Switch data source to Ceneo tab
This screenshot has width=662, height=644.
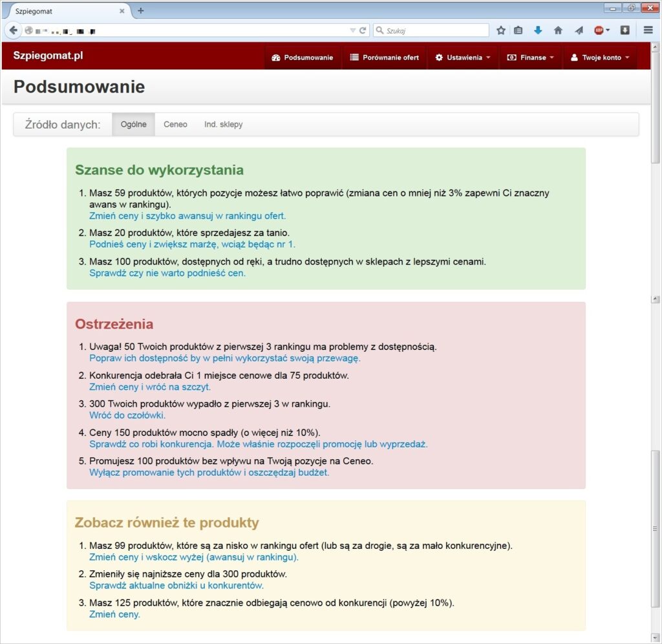[x=175, y=125]
